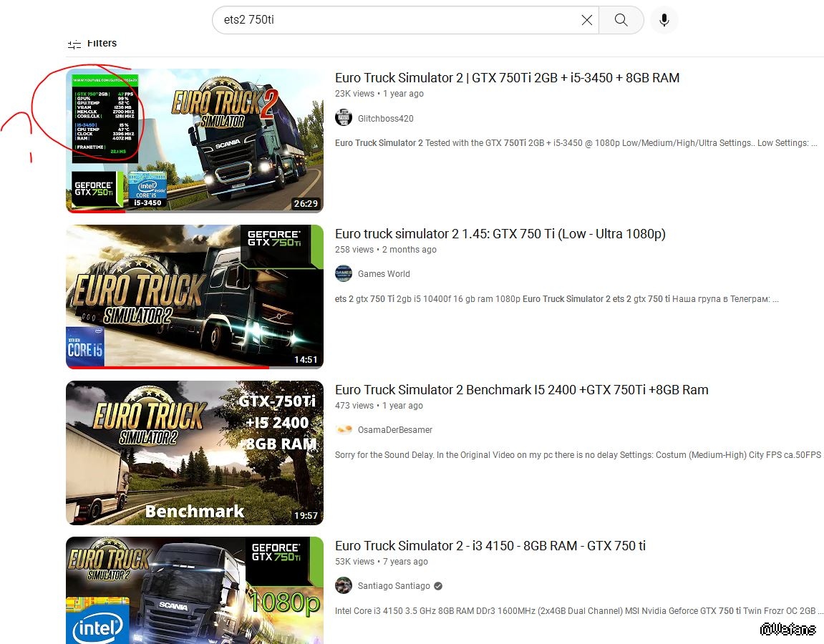Open title 'Euro Truck Simulator 2 - i3 4150'
This screenshot has width=824, height=644.
(490, 546)
